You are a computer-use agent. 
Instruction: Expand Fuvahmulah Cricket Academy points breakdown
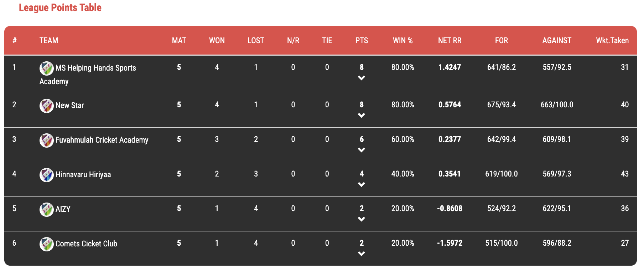click(x=362, y=150)
